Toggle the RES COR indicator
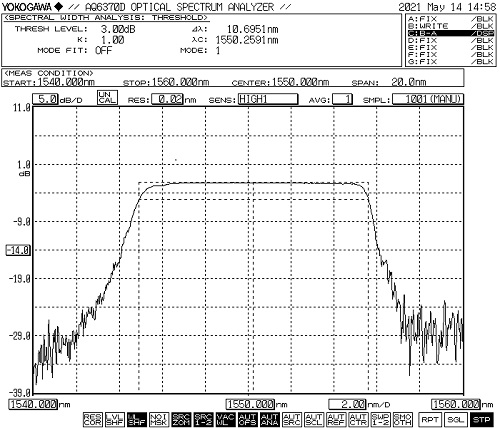This screenshot has width=500, height=428. 92,419
